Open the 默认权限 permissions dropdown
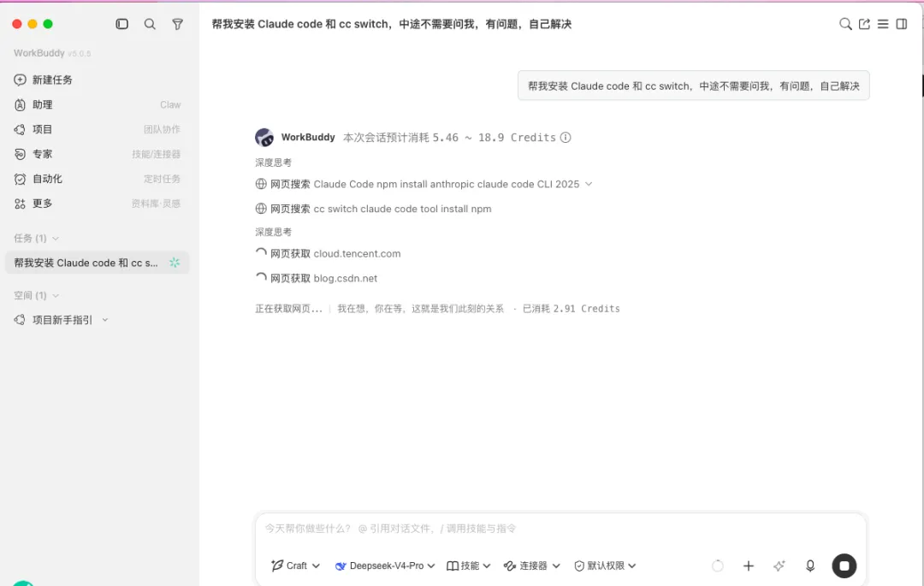Image resolution: width=924 pixels, height=586 pixels. click(x=605, y=566)
